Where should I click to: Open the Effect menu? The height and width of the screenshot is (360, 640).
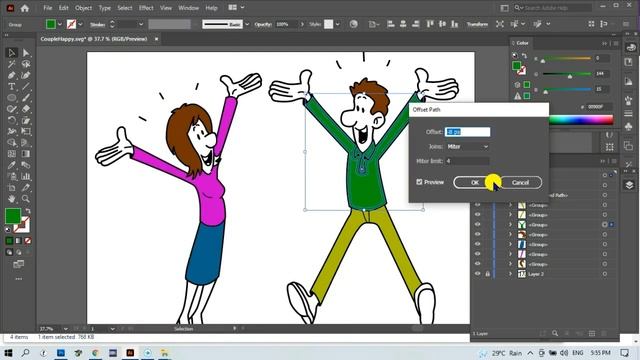[x=146, y=8]
